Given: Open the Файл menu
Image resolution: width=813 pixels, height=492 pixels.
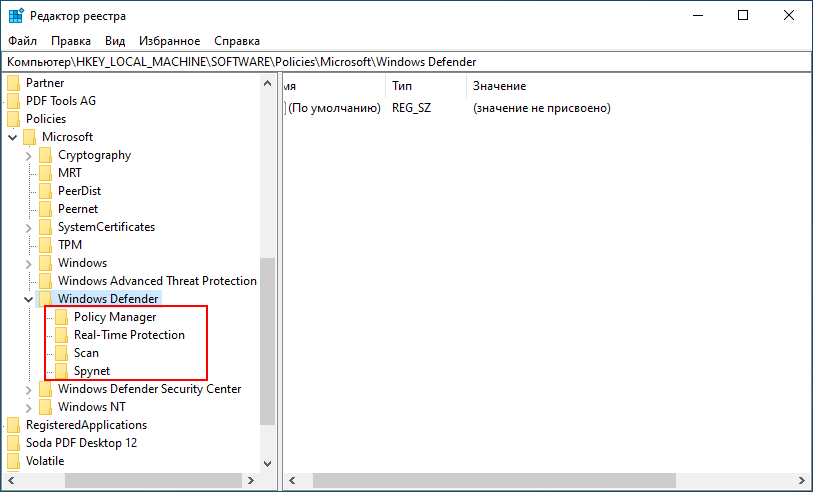Looking at the screenshot, I should tap(22, 41).
